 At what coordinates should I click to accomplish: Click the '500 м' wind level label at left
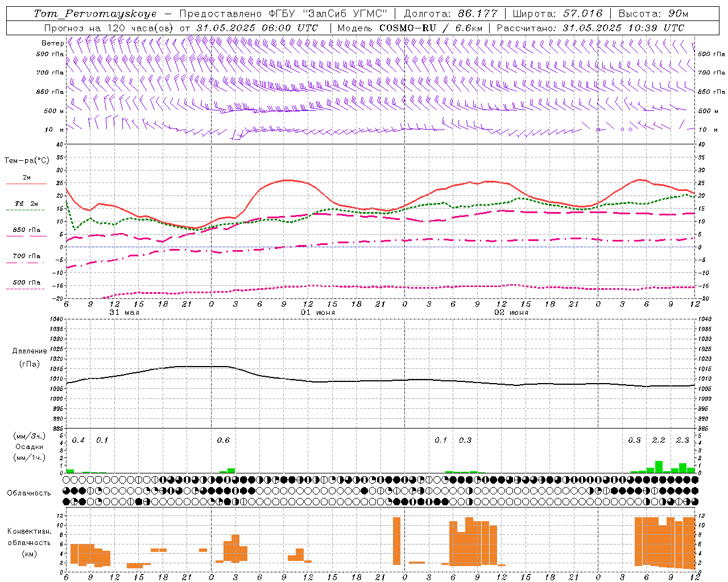pos(54,111)
